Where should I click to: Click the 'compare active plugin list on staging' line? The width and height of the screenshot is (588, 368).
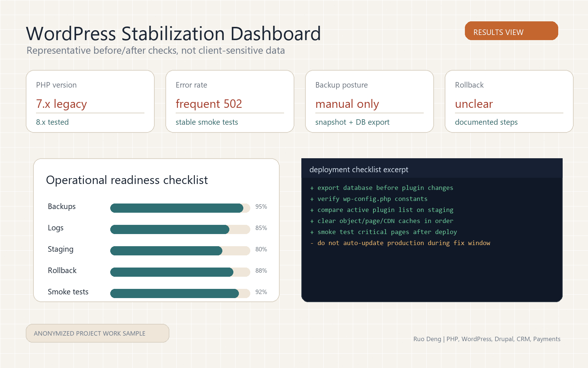point(381,210)
